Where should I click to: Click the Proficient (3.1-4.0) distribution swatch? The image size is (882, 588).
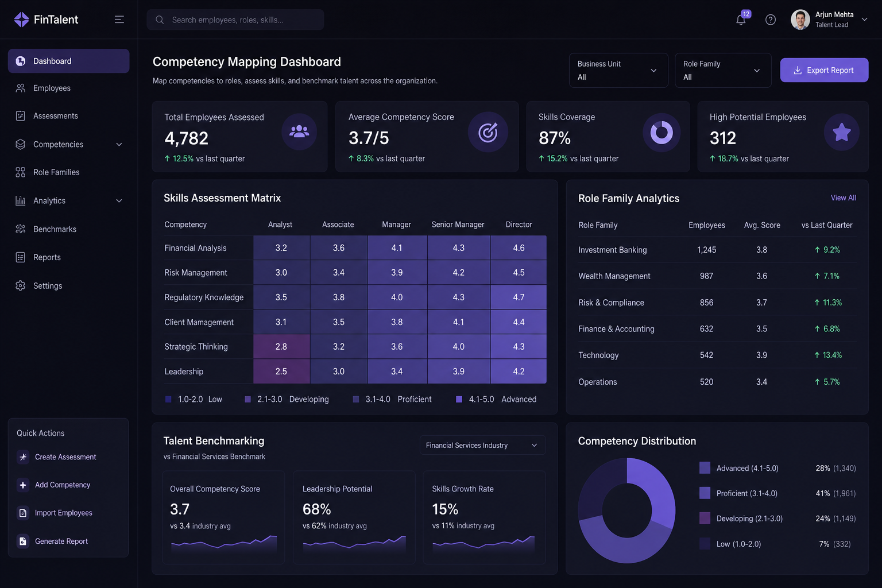click(x=705, y=493)
